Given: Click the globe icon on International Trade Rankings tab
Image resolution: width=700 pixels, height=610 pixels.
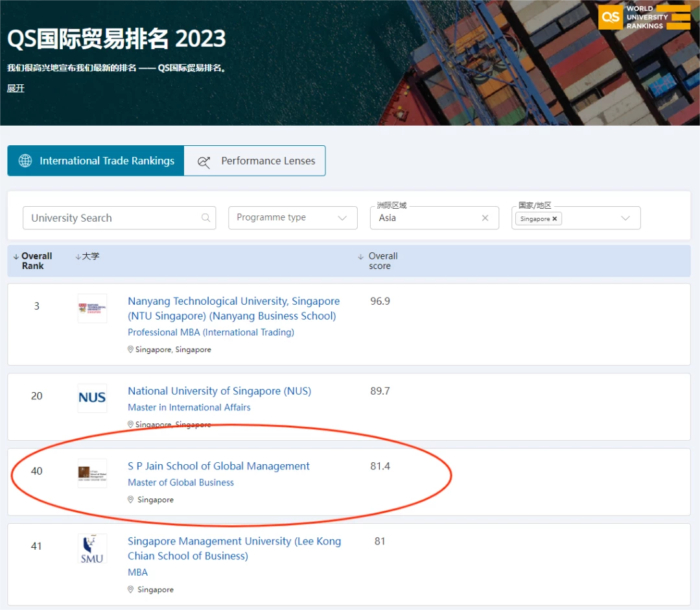Looking at the screenshot, I should (25, 161).
